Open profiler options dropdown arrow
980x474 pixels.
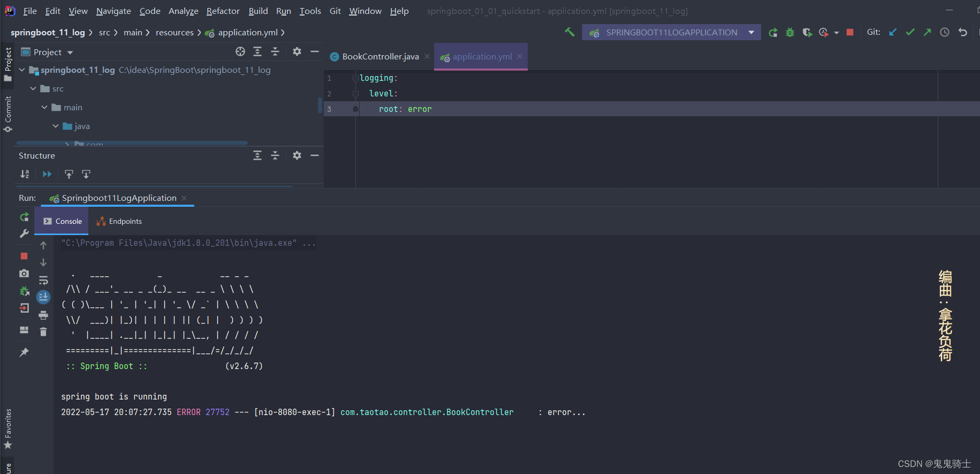[x=836, y=33]
